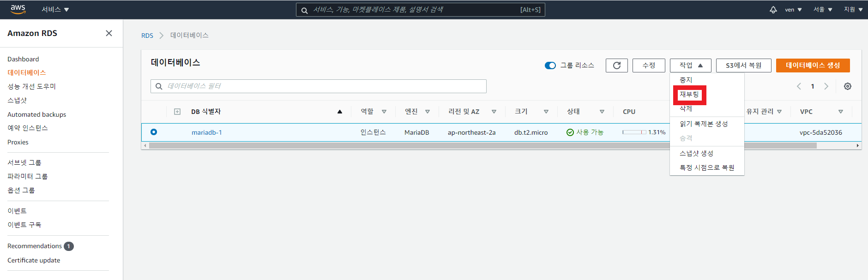Focus the top AWS search box
The height and width of the screenshot is (280, 868).
pos(421,10)
